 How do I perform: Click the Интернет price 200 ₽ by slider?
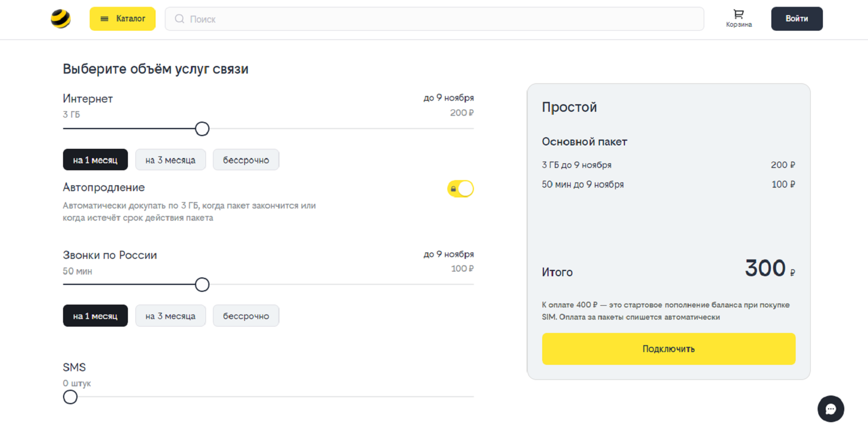tap(462, 113)
